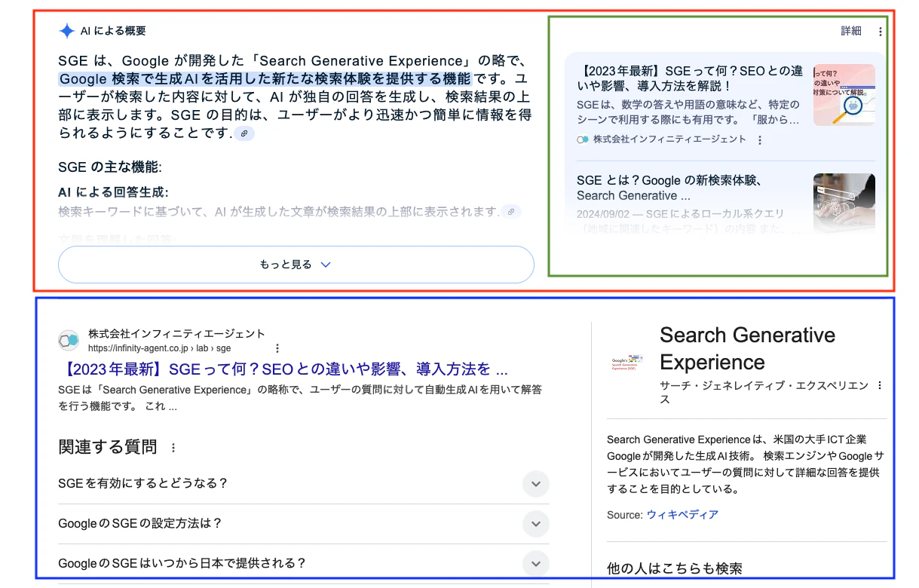Open the three-dot menu beside 詳細

coord(880,32)
